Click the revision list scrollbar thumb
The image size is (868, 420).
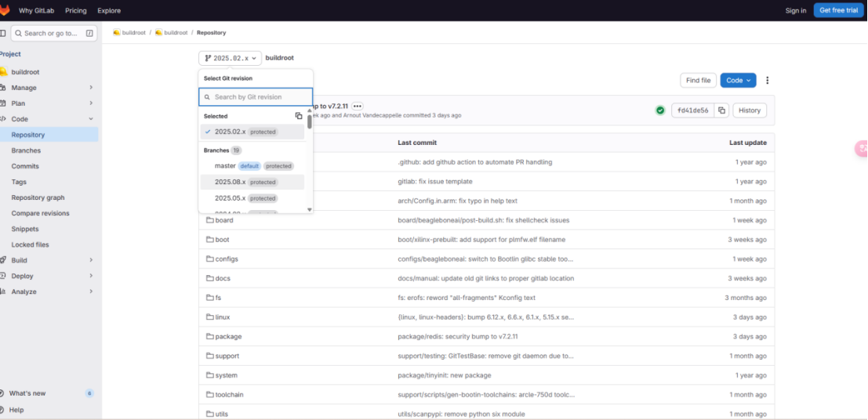click(x=310, y=121)
